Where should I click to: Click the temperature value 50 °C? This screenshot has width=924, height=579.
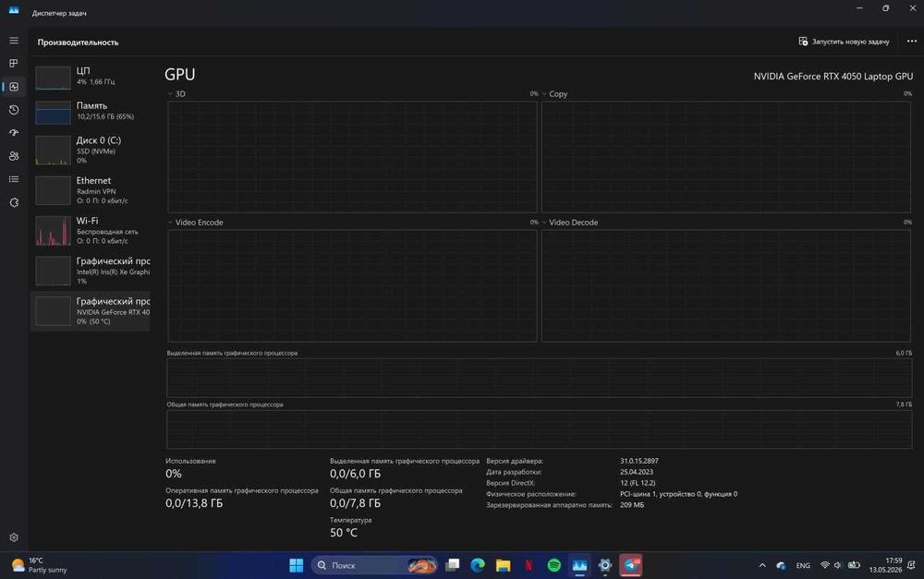(x=344, y=533)
